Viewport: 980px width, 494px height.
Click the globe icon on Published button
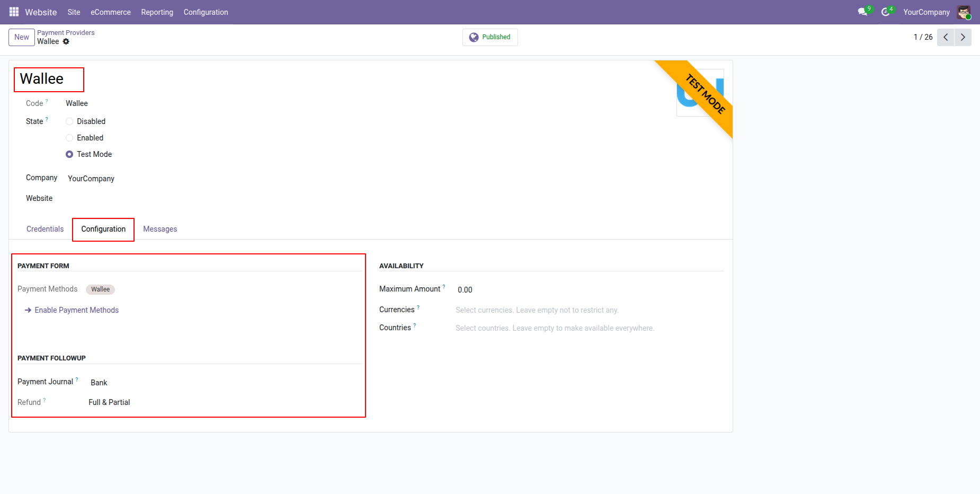[x=474, y=37]
